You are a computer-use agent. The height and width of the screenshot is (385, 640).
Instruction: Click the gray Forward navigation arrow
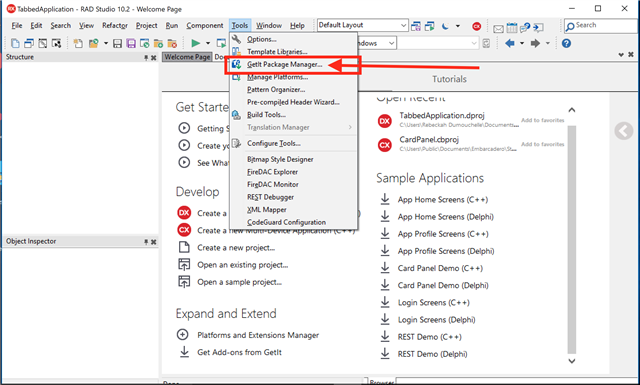pos(535,43)
